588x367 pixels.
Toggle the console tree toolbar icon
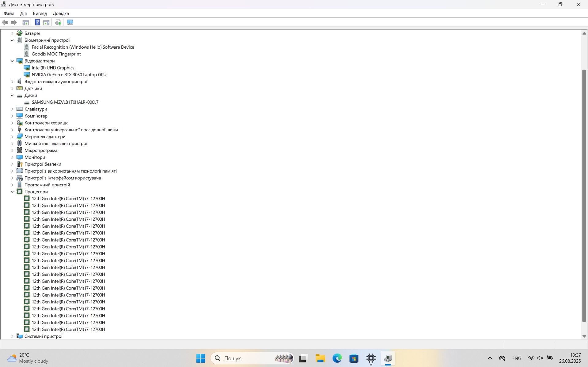click(x=26, y=22)
